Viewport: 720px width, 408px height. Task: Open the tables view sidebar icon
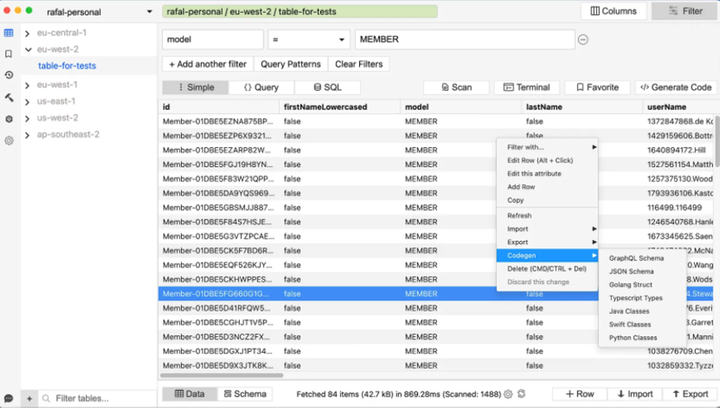coord(9,33)
